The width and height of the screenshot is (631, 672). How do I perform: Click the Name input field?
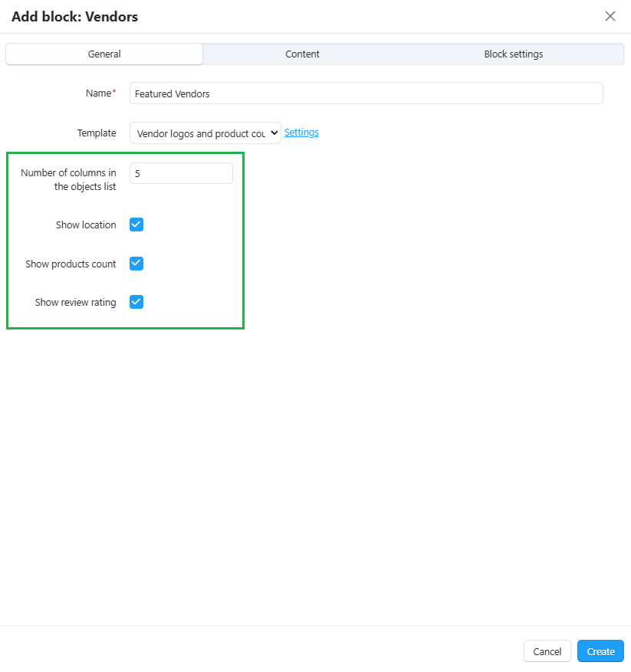[366, 93]
